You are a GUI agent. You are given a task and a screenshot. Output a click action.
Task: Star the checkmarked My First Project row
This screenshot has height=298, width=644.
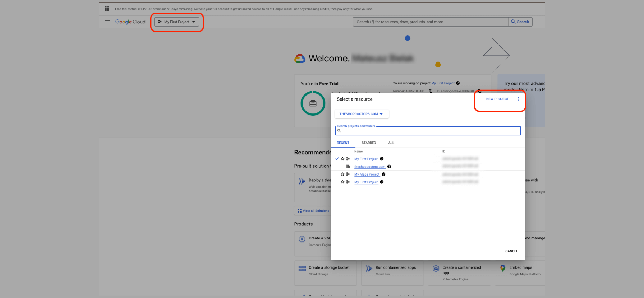(x=342, y=159)
